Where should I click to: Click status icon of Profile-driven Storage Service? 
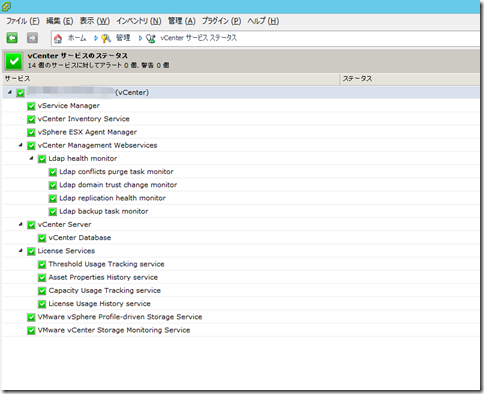[31, 317]
